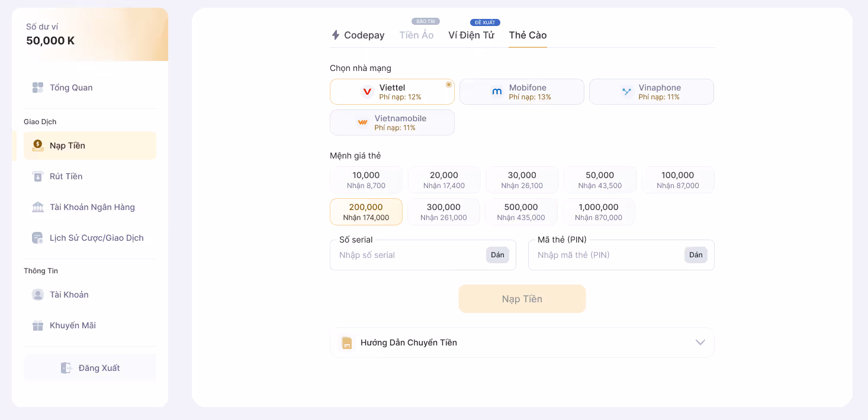Switch to the Thẻ Cào tab
This screenshot has width=868, height=420.
click(528, 35)
